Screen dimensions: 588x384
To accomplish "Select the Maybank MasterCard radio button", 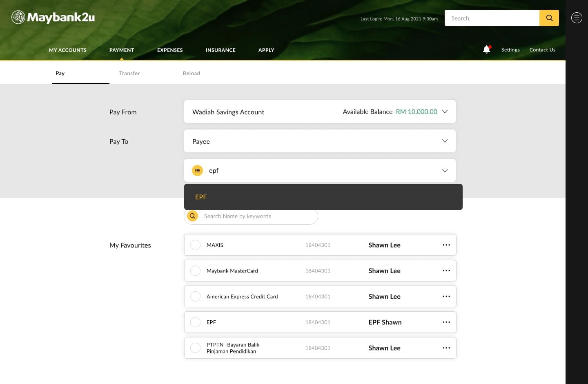I will tap(195, 270).
